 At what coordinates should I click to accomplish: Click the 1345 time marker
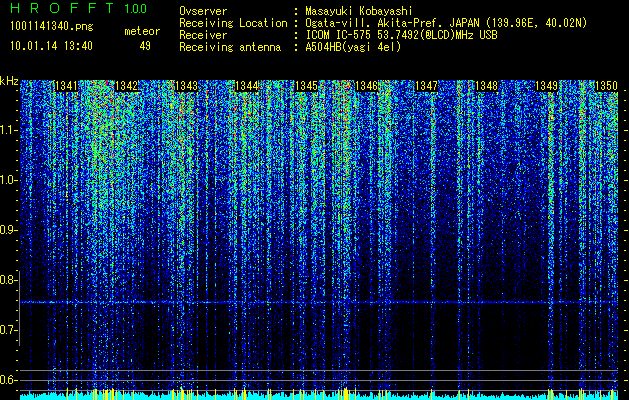pyautogui.click(x=306, y=86)
